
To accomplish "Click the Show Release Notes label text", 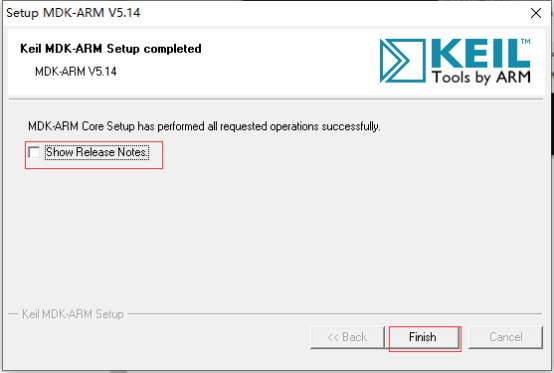I will point(97,152).
